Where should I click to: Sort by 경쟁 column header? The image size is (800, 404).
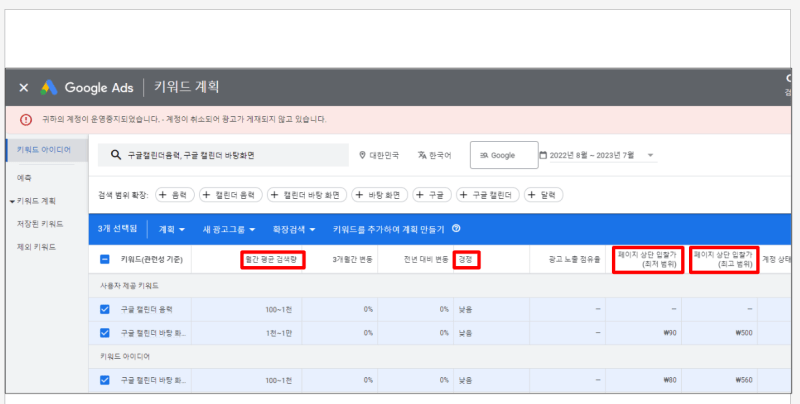click(x=465, y=259)
